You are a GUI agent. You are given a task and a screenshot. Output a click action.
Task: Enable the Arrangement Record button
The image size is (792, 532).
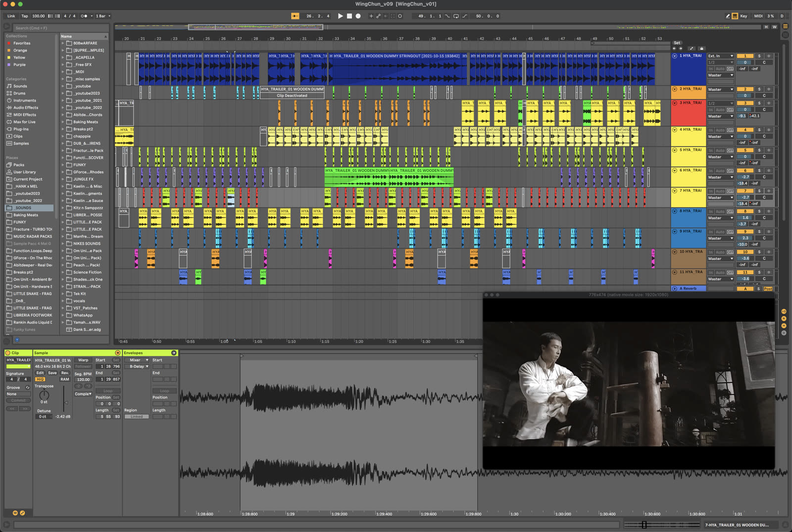tap(358, 16)
